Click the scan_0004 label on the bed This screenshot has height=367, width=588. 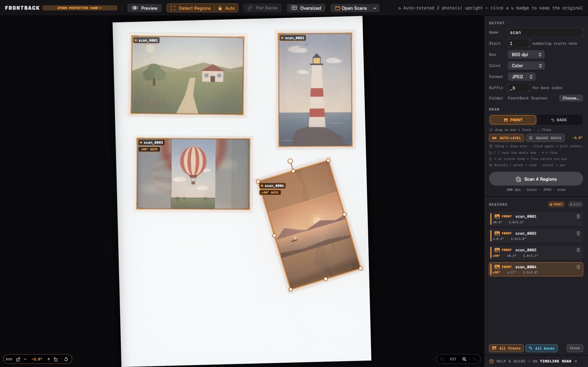pyautogui.click(x=273, y=186)
